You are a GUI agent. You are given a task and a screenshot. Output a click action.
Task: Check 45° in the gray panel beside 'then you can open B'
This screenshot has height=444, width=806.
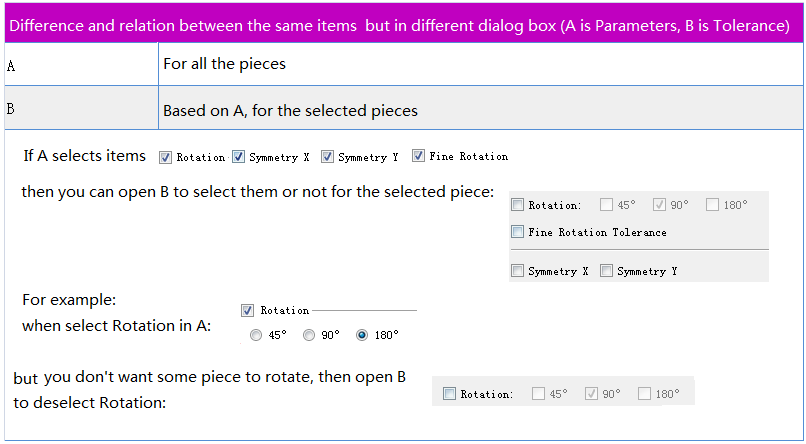tap(607, 205)
